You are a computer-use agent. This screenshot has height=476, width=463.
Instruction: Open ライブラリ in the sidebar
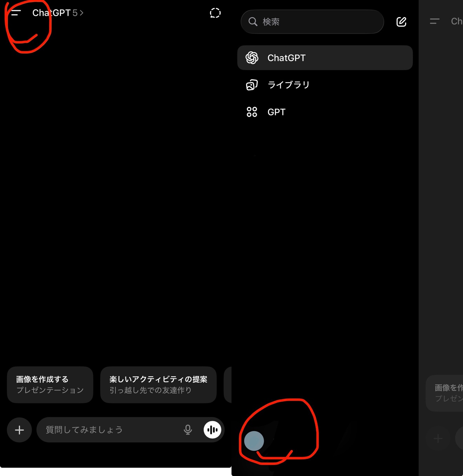325,85
